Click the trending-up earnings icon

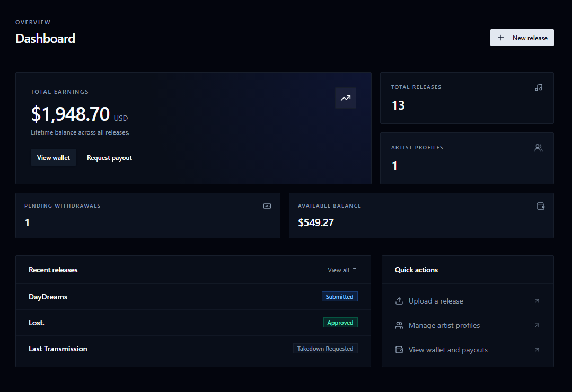click(346, 98)
